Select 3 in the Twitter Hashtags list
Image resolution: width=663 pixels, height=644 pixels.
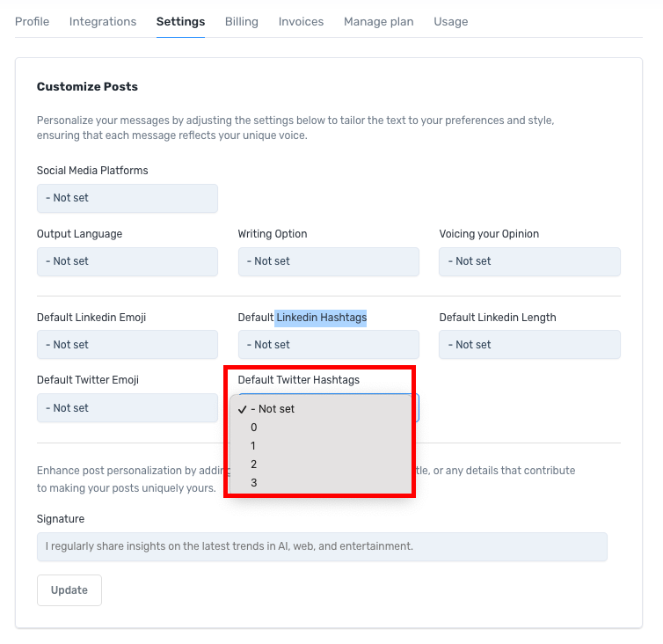(x=254, y=483)
